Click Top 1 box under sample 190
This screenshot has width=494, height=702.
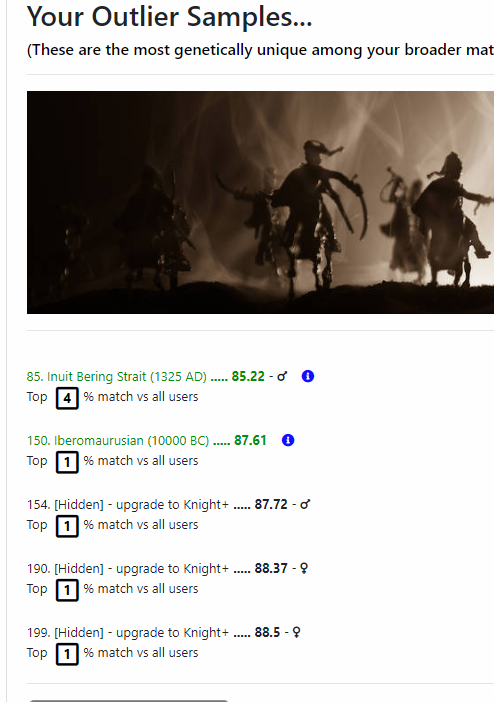coord(67,590)
